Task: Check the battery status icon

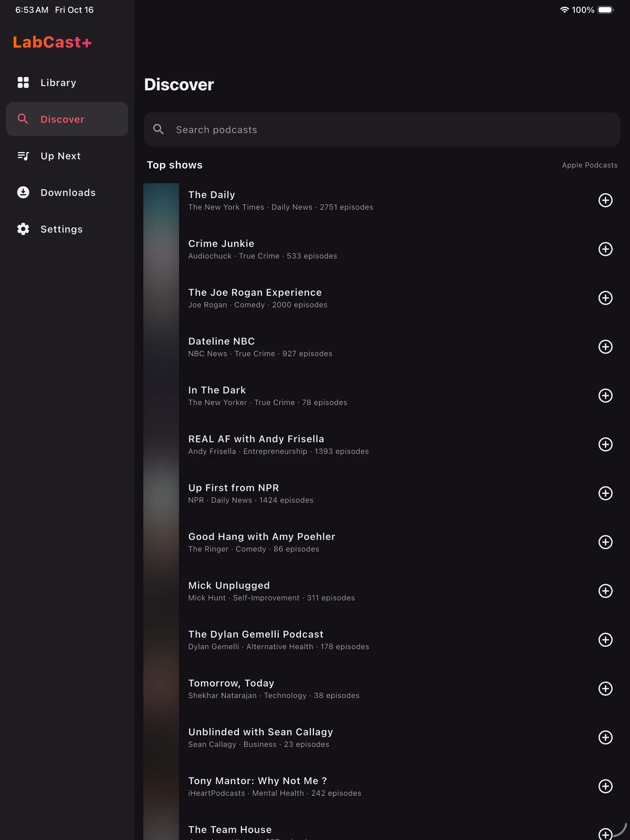Action: 605,10
